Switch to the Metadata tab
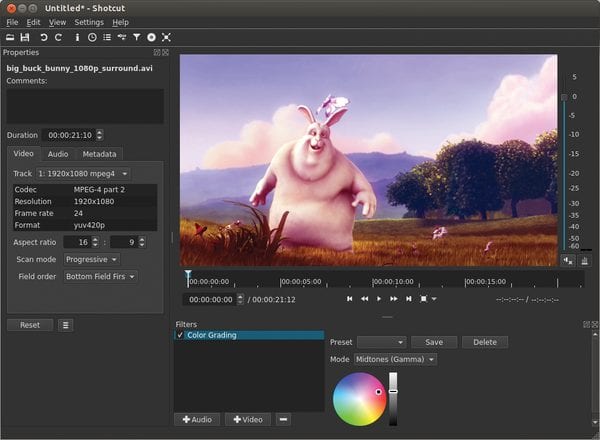 click(99, 154)
